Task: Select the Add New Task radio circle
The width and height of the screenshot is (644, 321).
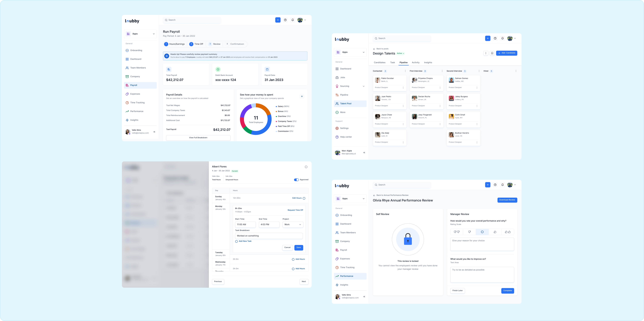Action: (236, 241)
